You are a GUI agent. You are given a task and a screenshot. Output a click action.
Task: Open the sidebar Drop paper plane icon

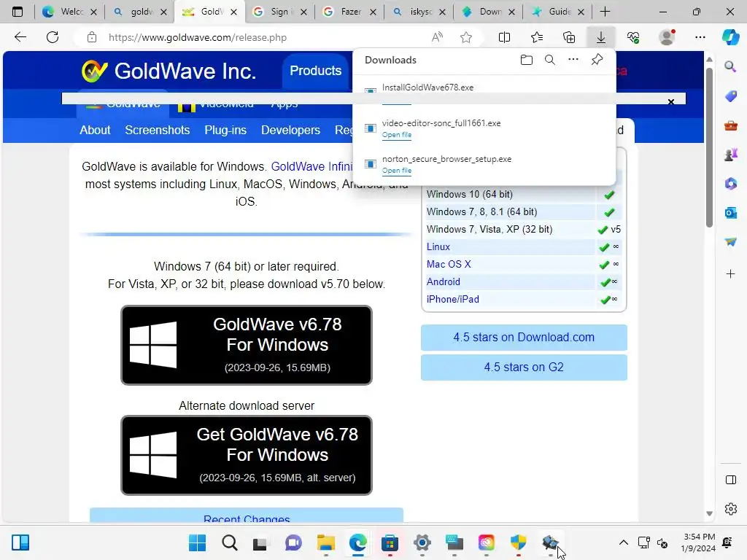click(730, 242)
